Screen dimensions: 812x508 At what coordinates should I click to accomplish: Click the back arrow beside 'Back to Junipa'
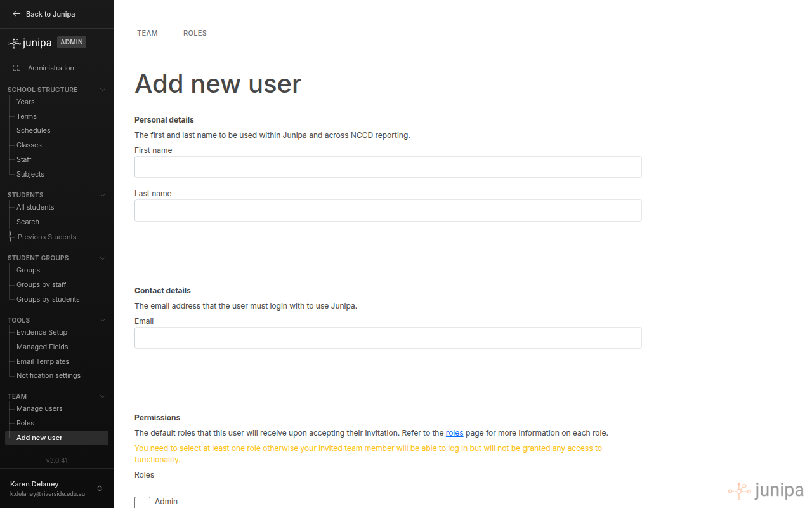pyautogui.click(x=16, y=13)
